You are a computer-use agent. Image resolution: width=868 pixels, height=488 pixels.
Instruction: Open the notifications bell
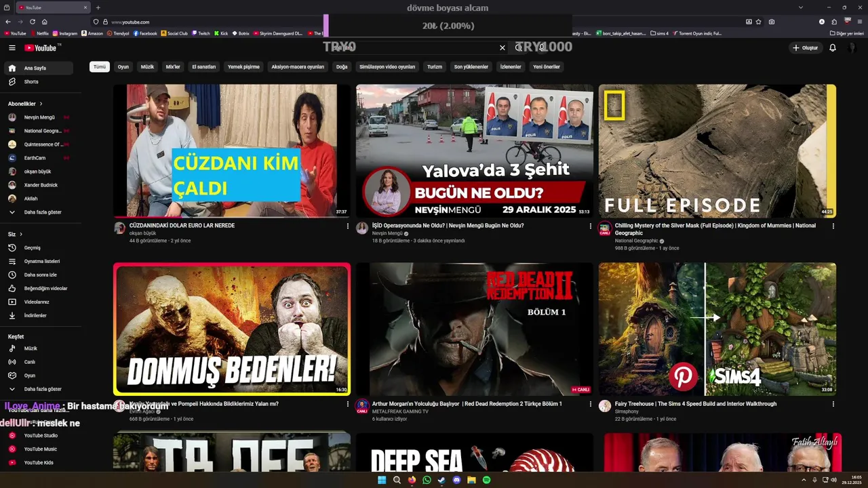point(833,47)
